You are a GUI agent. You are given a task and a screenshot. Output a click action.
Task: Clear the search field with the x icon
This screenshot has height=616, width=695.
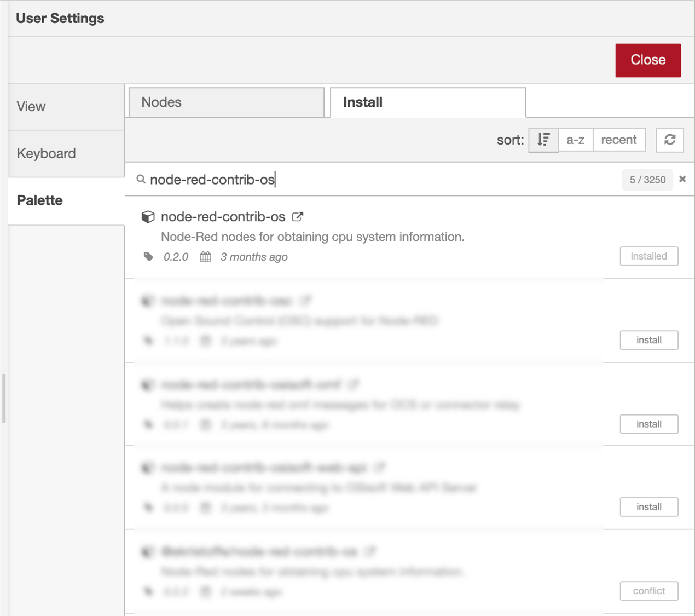pyautogui.click(x=682, y=179)
